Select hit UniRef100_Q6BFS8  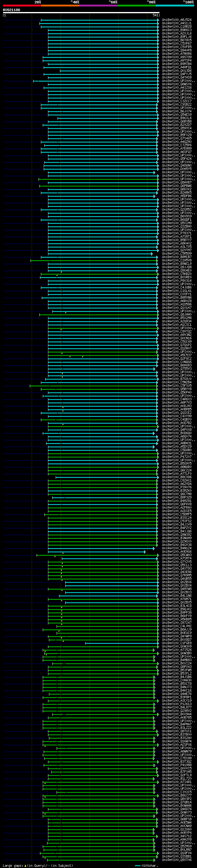(x=177, y=819)
